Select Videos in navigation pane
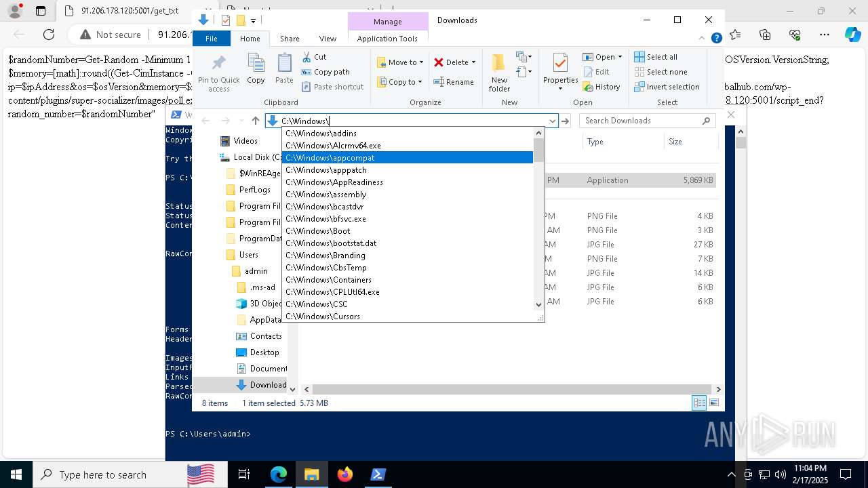Viewport: 868px width, 488px height. coord(239,141)
